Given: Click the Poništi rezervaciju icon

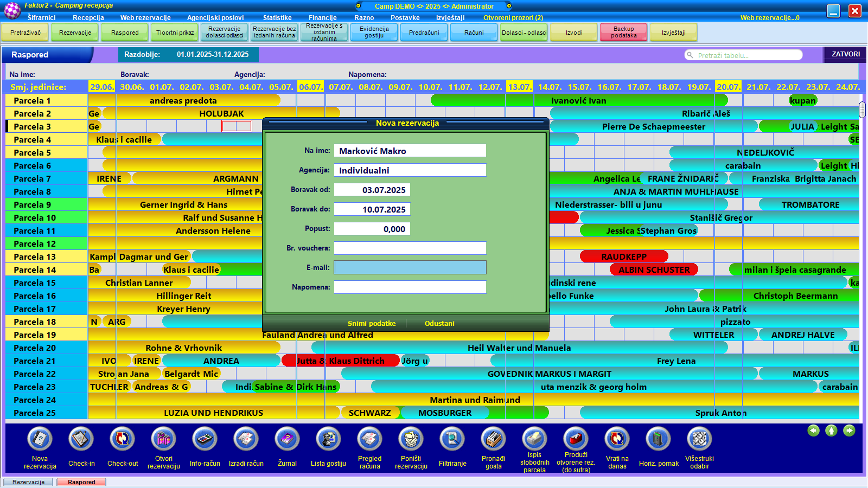Looking at the screenshot, I should pos(411,439).
